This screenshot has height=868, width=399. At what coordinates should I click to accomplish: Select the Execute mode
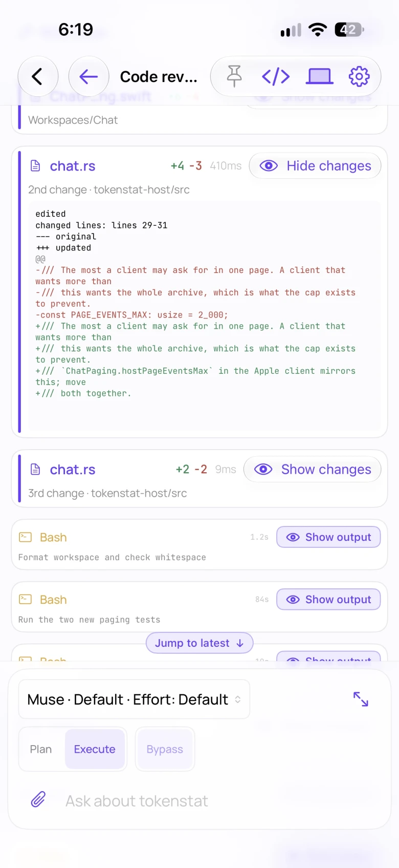pos(95,749)
